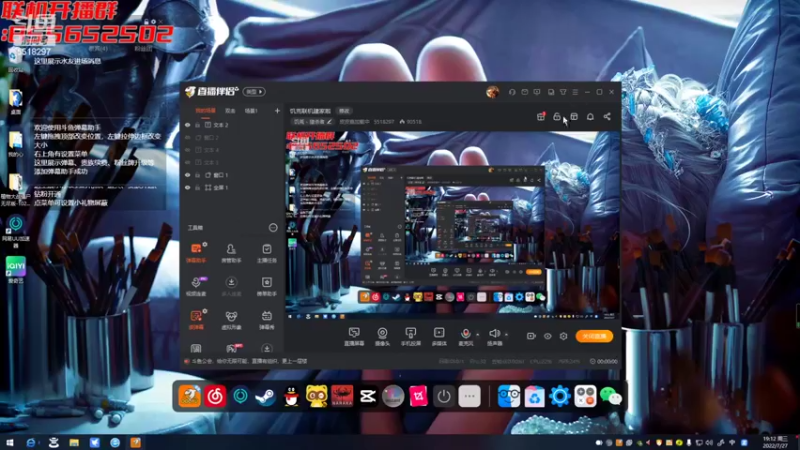
Task: Open the orange tool left of 虚拟形象
Action: [196, 320]
